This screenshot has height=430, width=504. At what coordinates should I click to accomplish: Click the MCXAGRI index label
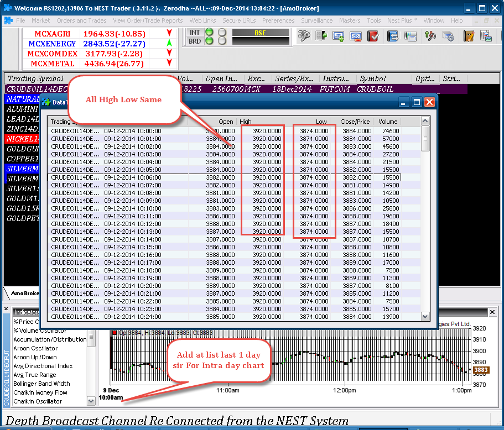(52, 34)
